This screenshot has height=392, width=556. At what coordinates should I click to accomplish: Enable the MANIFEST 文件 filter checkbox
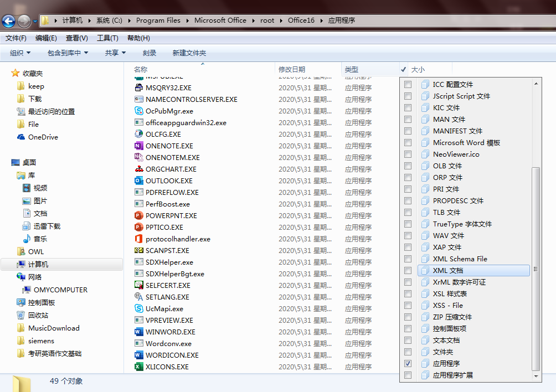coord(408,131)
